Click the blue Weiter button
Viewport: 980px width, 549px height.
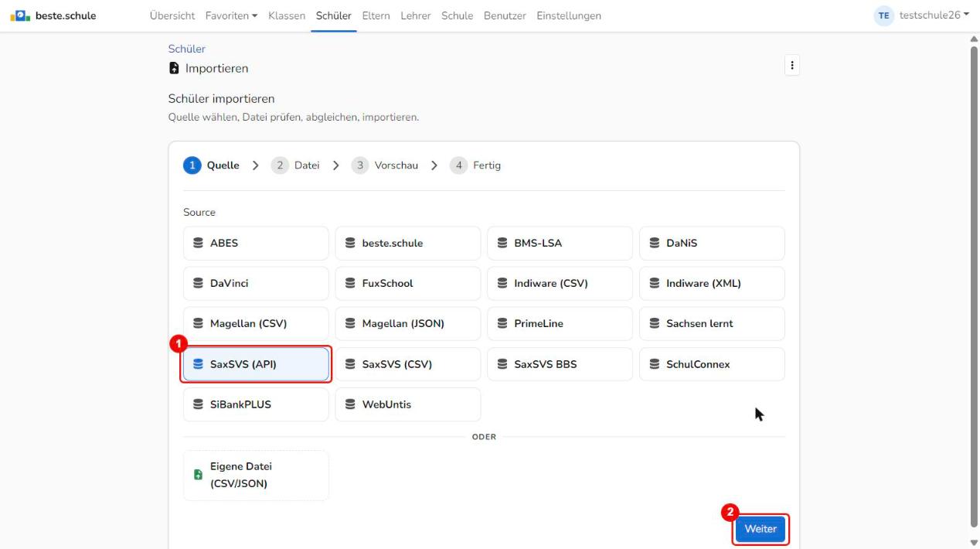pos(761,529)
